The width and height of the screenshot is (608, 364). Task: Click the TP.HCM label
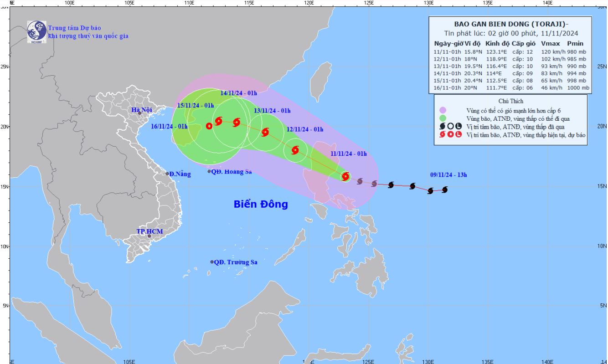[149, 231]
